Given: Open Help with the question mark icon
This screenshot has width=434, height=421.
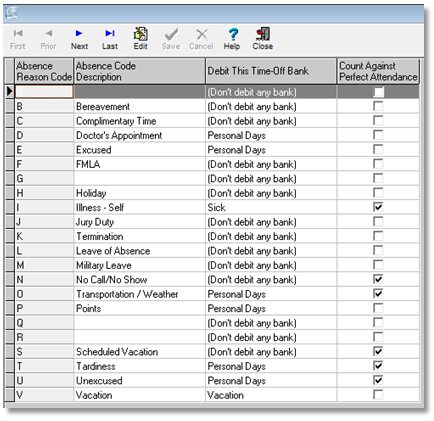Looking at the screenshot, I should coord(233,34).
